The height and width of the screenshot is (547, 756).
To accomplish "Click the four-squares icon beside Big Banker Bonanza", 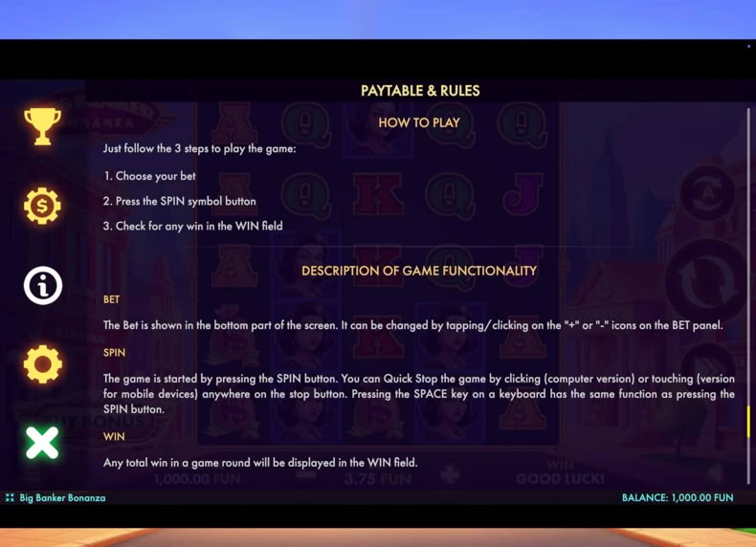I will pyautogui.click(x=10, y=497).
